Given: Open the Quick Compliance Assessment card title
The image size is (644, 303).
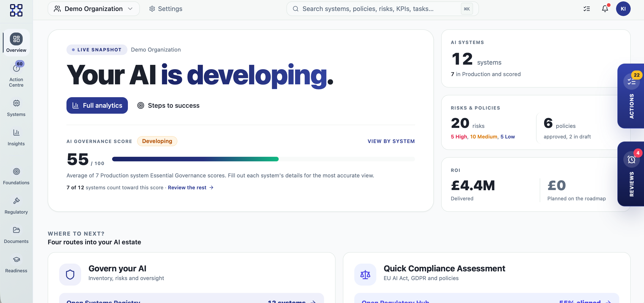Looking at the screenshot, I should [x=444, y=268].
